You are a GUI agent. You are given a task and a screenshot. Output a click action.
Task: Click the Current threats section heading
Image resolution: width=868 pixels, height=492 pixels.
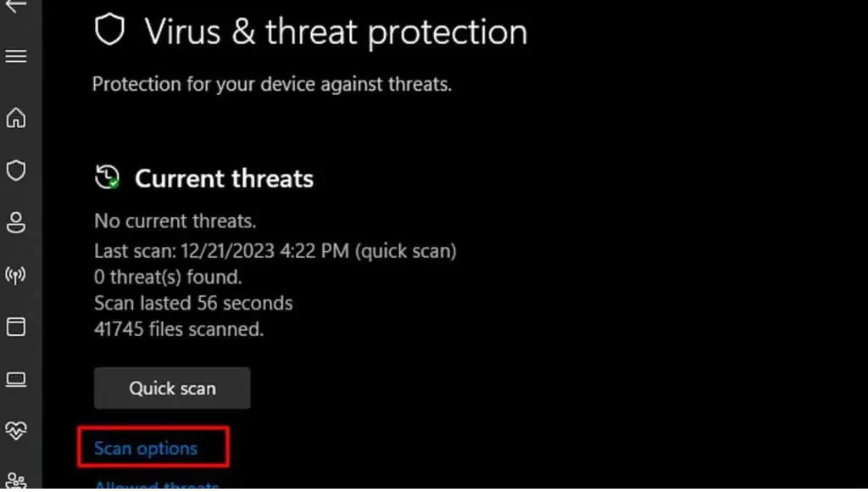224,178
